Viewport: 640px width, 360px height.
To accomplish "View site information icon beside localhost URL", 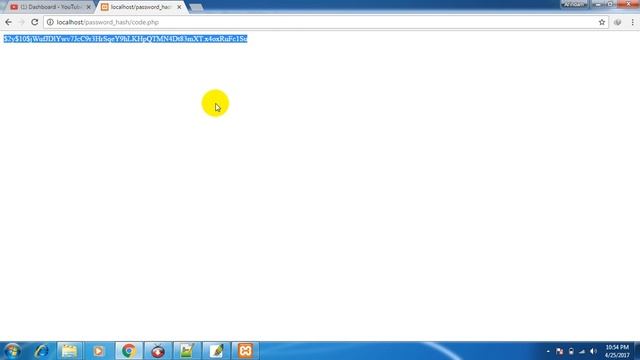I will tap(50, 22).
